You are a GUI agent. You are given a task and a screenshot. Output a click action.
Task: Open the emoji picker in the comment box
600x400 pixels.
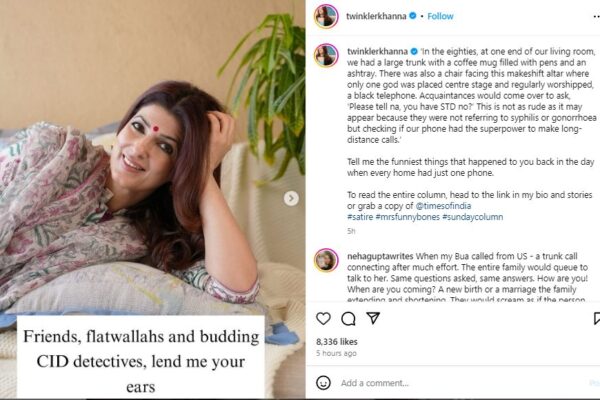click(x=323, y=383)
